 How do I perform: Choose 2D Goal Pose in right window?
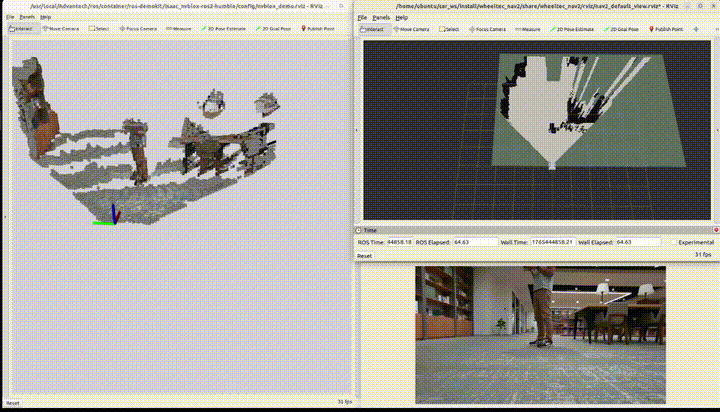620,30
